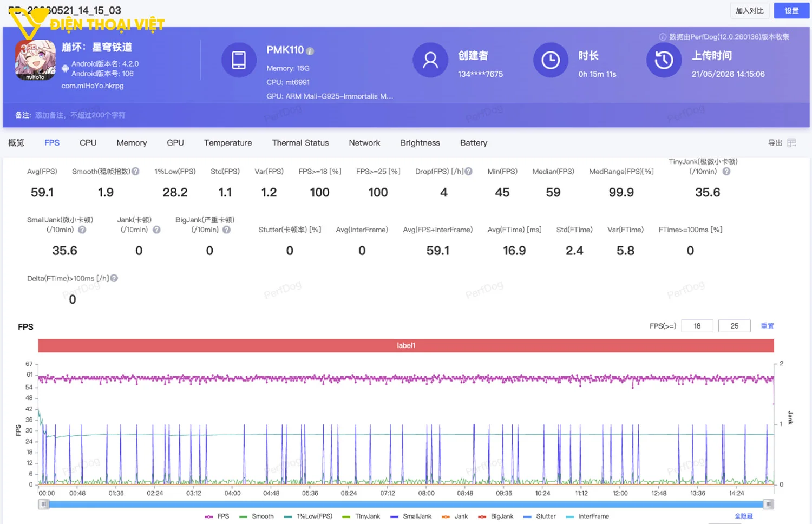Toggle the FPS series in legend
The image size is (812, 524).
217,516
